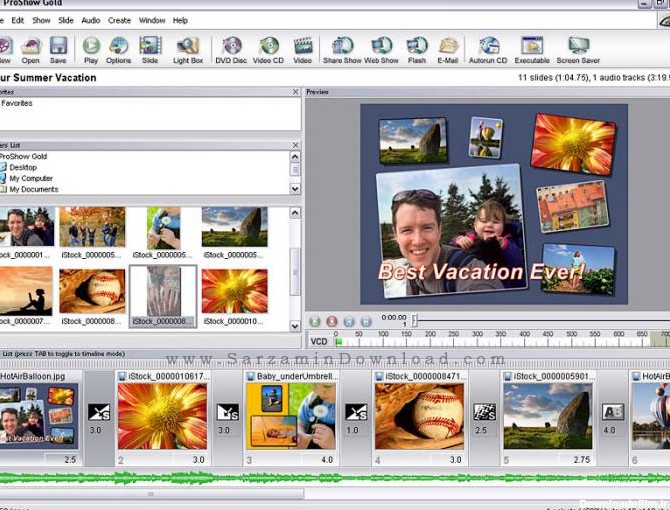Click the Share Show icon

[342, 50]
